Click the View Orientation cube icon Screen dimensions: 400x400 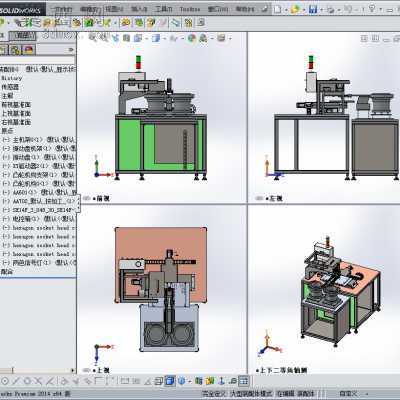coord(138,38)
